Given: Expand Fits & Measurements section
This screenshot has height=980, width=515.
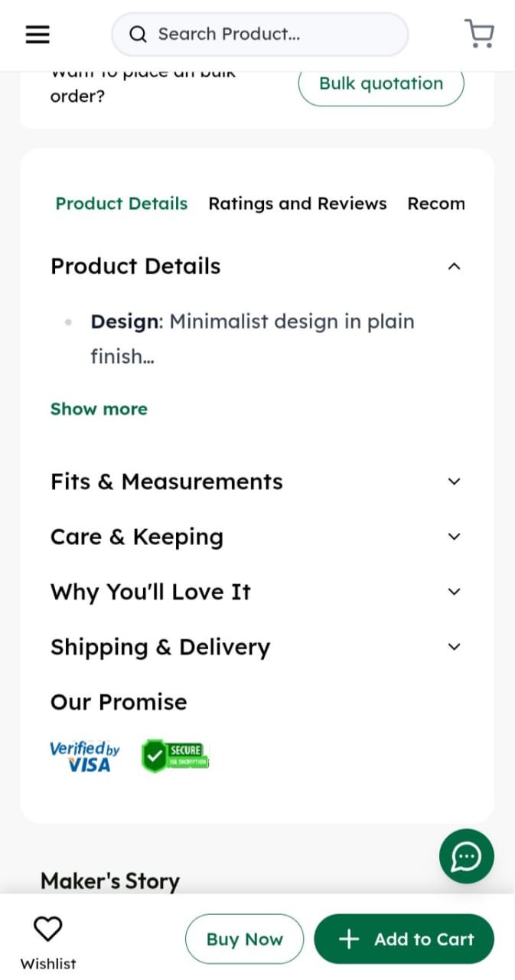Looking at the screenshot, I should click(454, 482).
